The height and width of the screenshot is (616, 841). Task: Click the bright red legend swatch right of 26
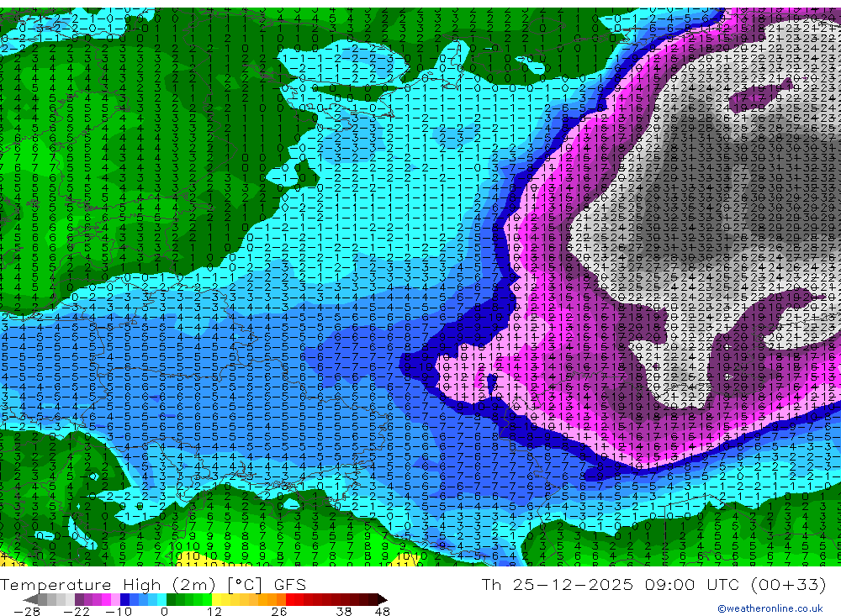coord(290,599)
